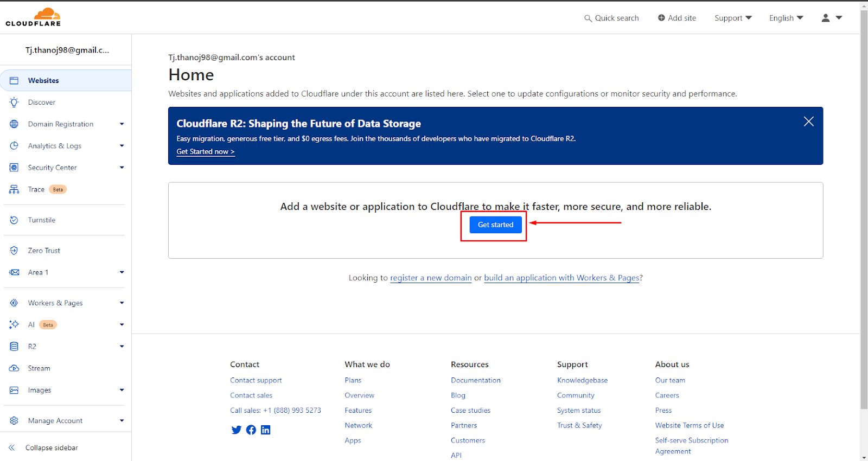The image size is (868, 461).
Task: Open the Self-serve Subscription Agreement link
Action: tap(692, 446)
